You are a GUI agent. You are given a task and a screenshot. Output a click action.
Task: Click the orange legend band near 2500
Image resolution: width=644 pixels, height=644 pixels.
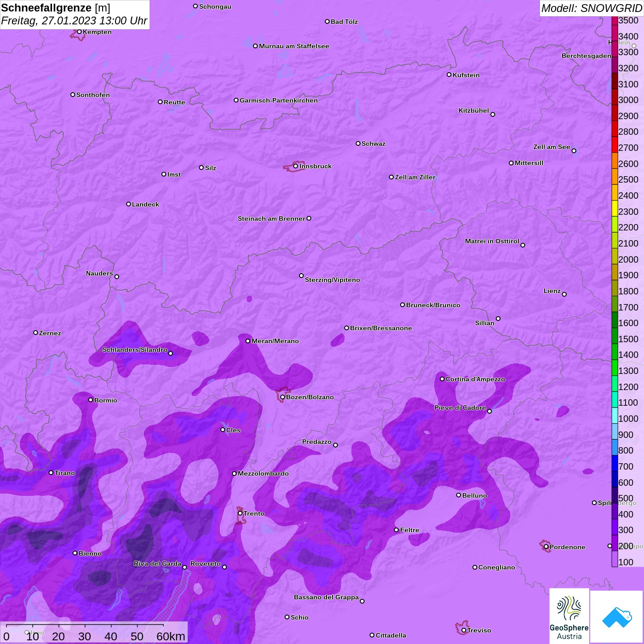[615, 176]
